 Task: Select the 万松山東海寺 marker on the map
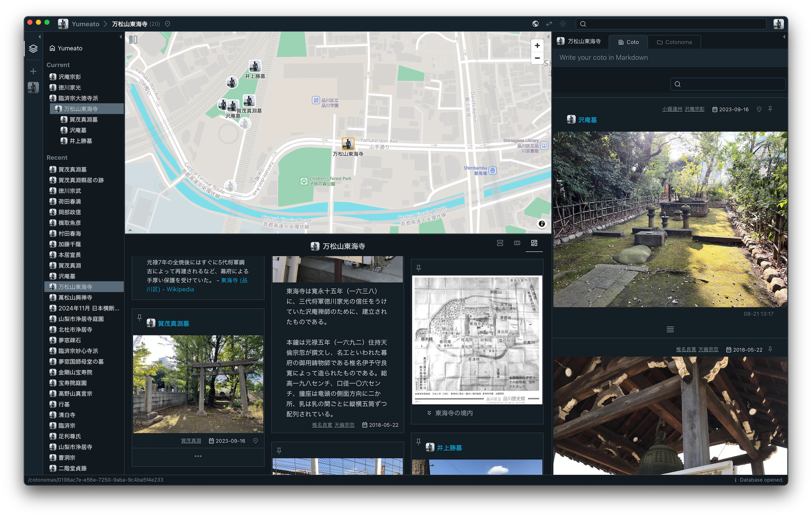coord(348,144)
